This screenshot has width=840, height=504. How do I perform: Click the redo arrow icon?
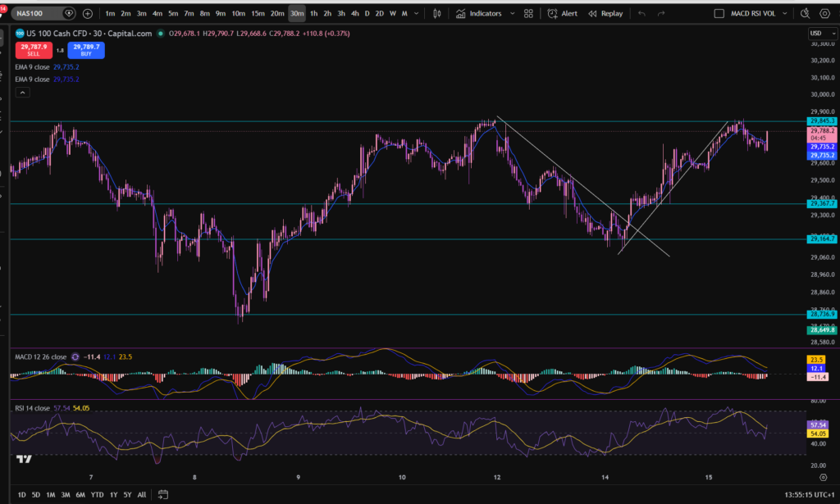tap(661, 13)
